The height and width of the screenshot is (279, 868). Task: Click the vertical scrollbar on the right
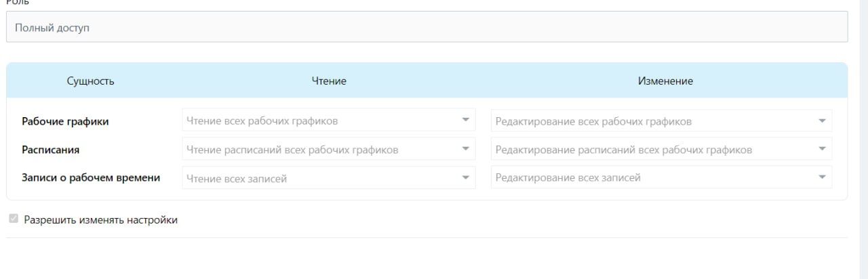pos(863,135)
